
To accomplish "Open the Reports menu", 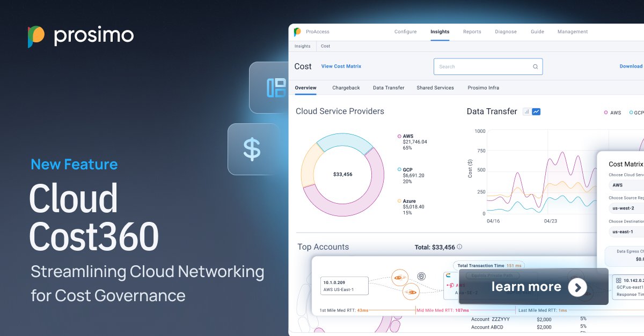I will tap(472, 32).
